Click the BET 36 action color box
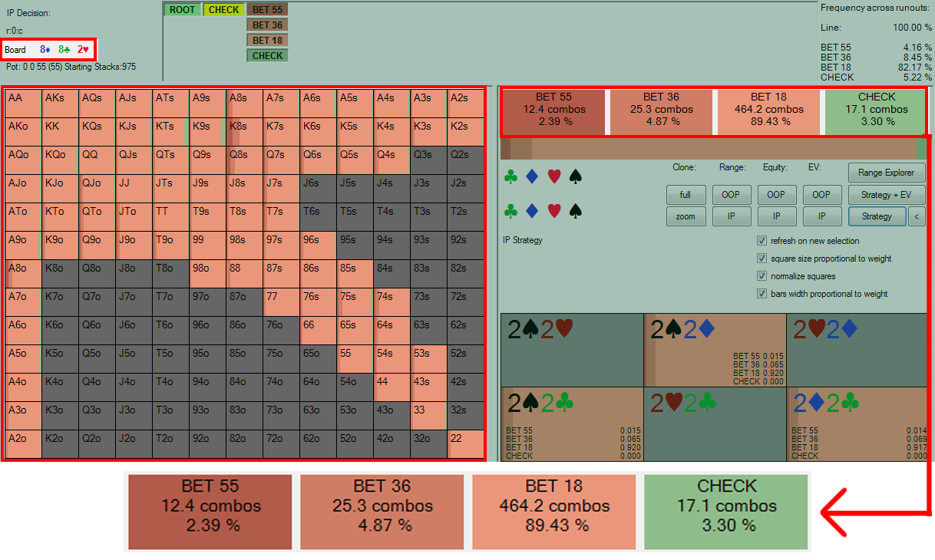The image size is (935, 560). [x=661, y=109]
